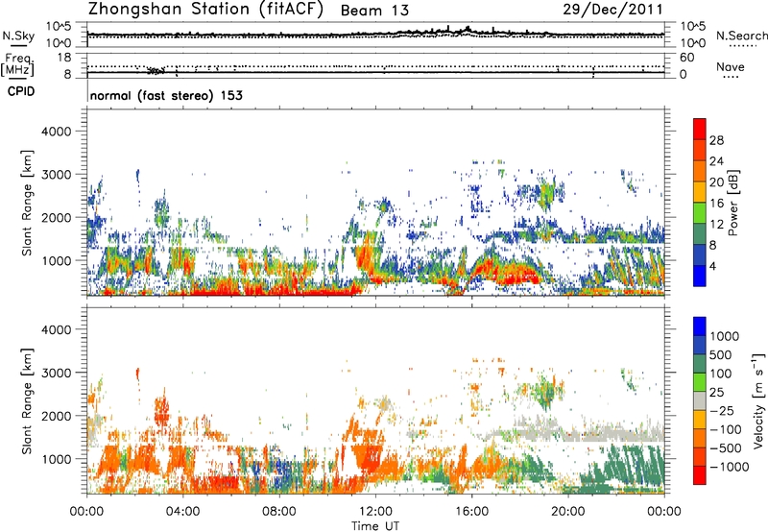Click the 'N.Search' legend label

coord(742,36)
